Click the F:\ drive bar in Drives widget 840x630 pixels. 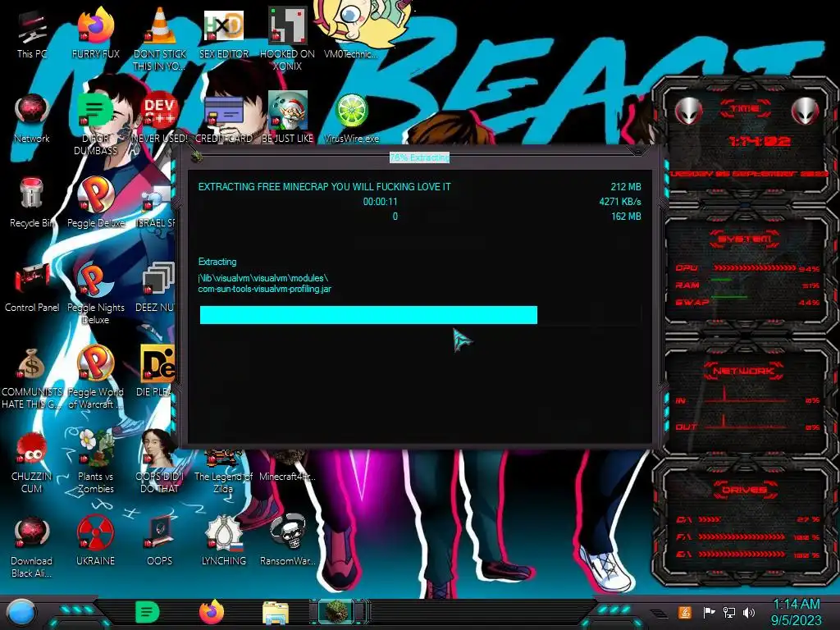coord(742,536)
